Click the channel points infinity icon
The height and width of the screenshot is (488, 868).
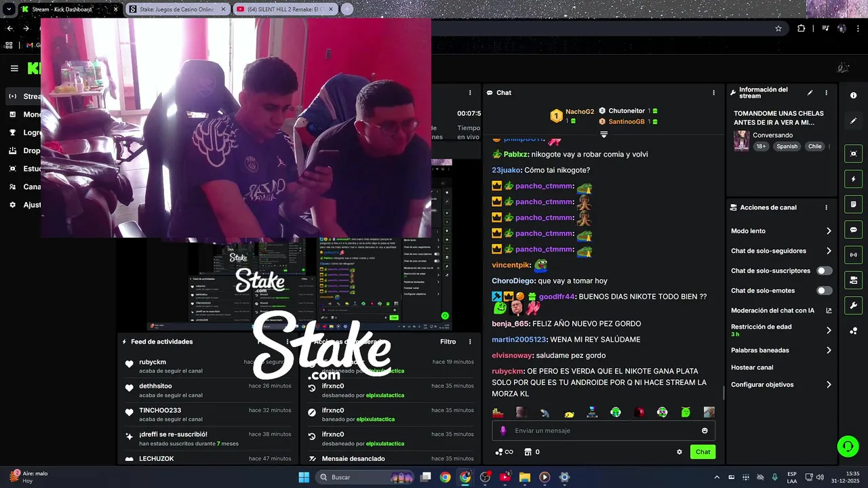pos(504,452)
